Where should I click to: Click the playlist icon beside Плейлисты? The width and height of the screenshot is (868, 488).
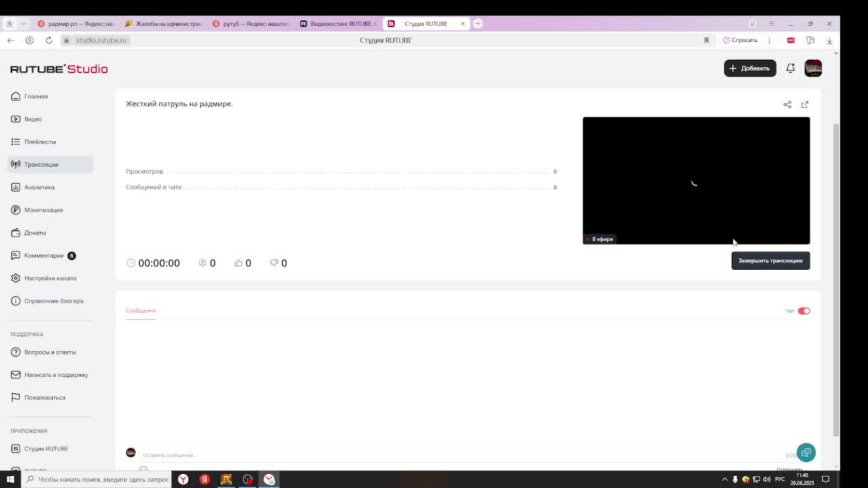tap(16, 142)
